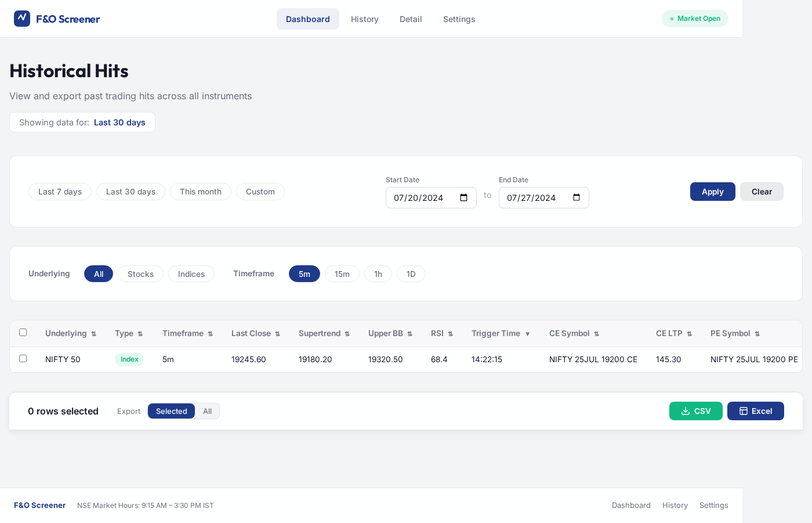The height and width of the screenshot is (523, 812).
Task: Apply the selected date range
Action: coord(713,192)
